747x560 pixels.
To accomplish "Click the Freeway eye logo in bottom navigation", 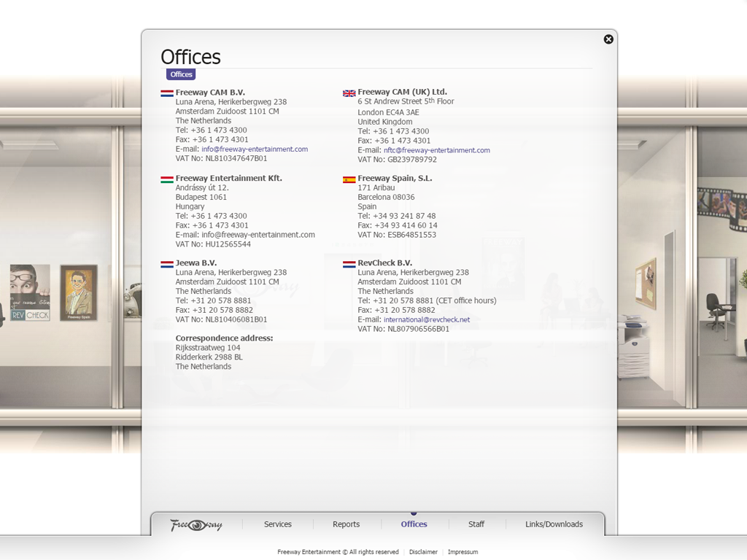I will point(196,525).
